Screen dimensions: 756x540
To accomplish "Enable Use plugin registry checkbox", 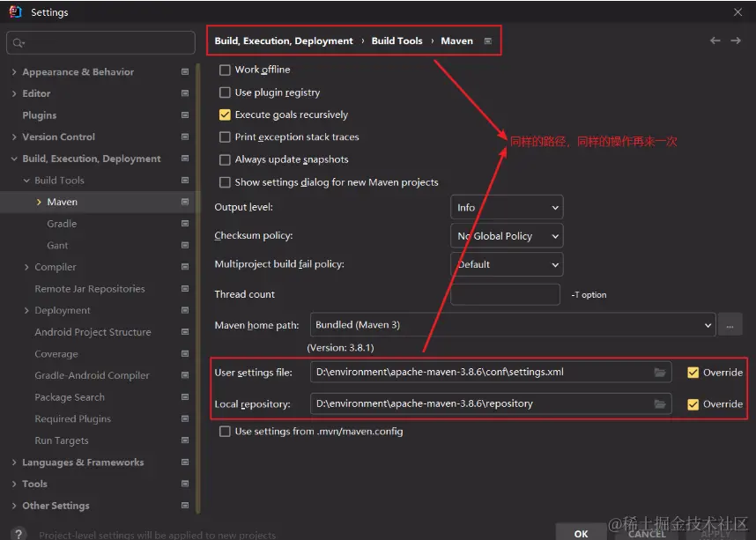I will tap(225, 92).
